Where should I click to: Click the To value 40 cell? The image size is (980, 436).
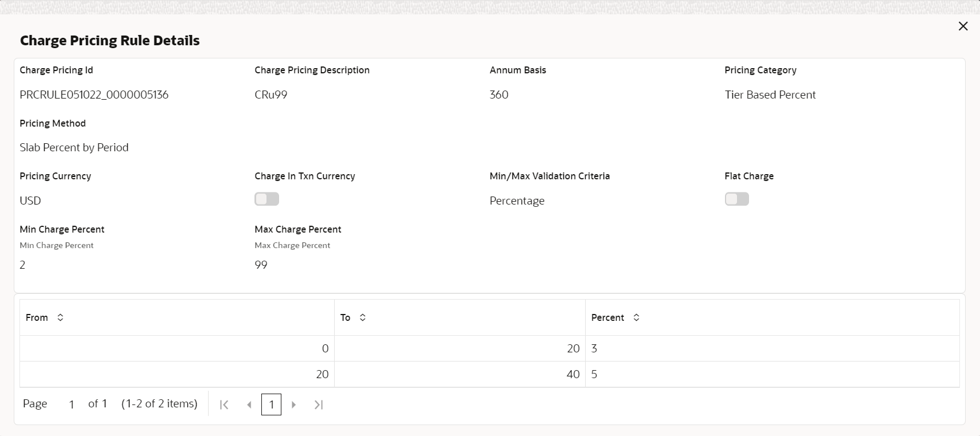click(x=573, y=374)
